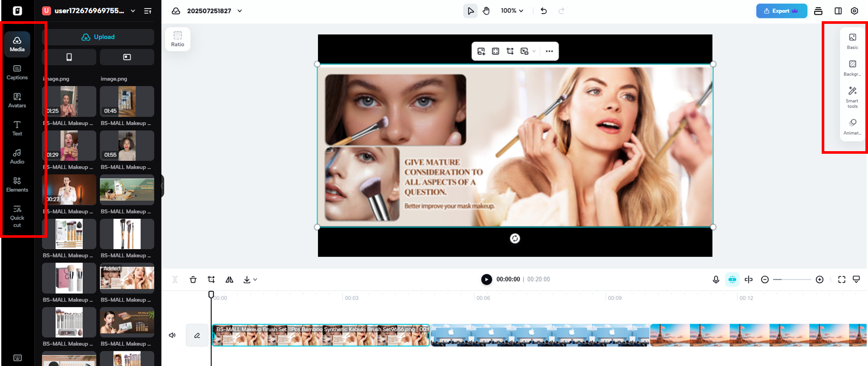The width and height of the screenshot is (868, 366).
Task: Click the rotate handle below the image
Action: pos(515,238)
